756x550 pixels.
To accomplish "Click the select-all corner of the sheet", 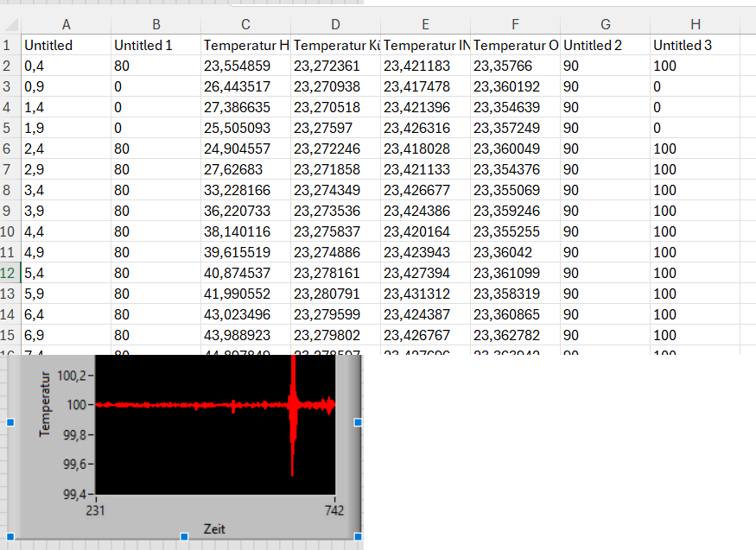I will click(10, 25).
